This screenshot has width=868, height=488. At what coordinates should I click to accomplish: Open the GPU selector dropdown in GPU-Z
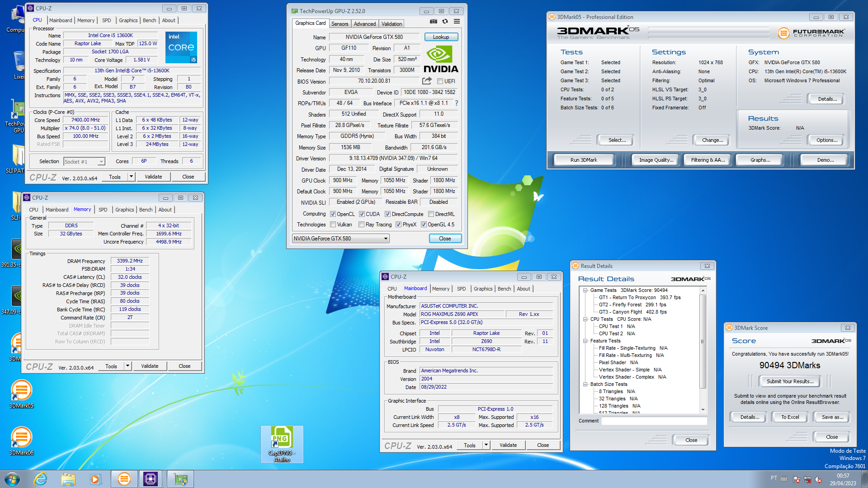(340, 239)
